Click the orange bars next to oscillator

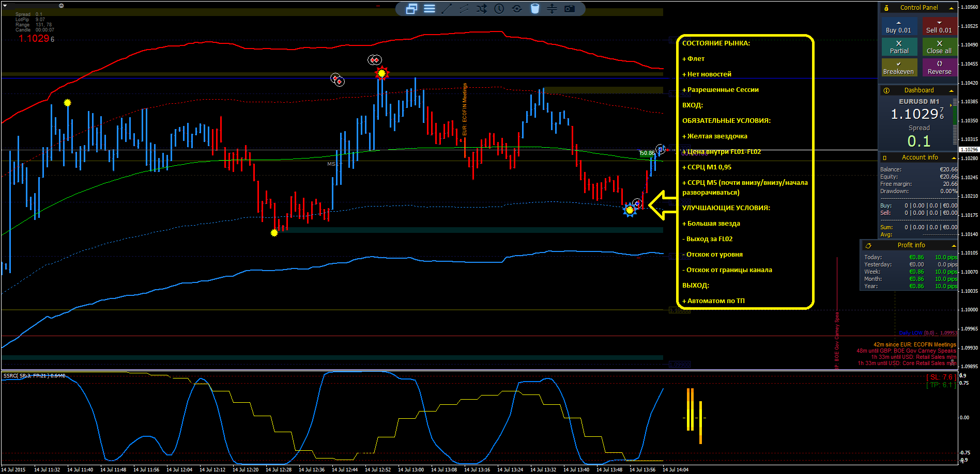point(694,416)
